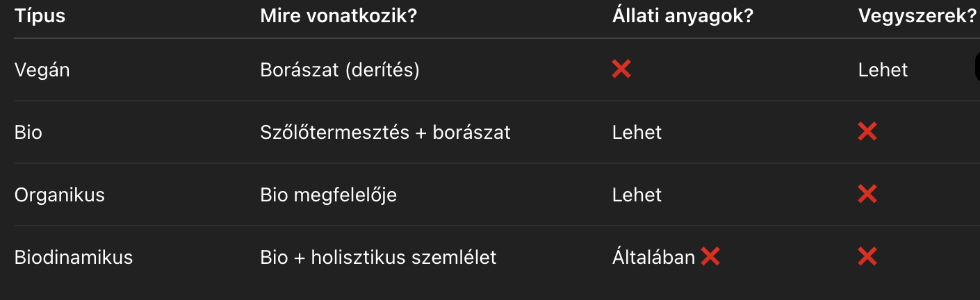Click the Típus column header
Image resolution: width=980 pixels, height=300 pixels.
40,17
